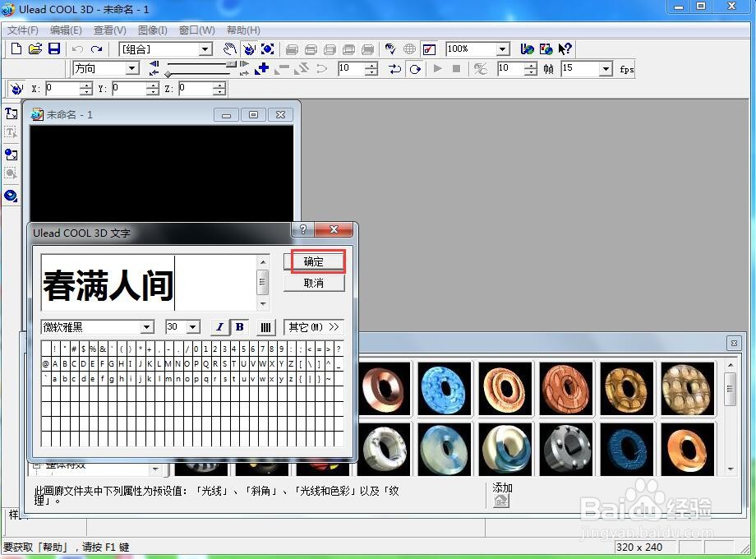Click the home icon under 添加

(501, 501)
